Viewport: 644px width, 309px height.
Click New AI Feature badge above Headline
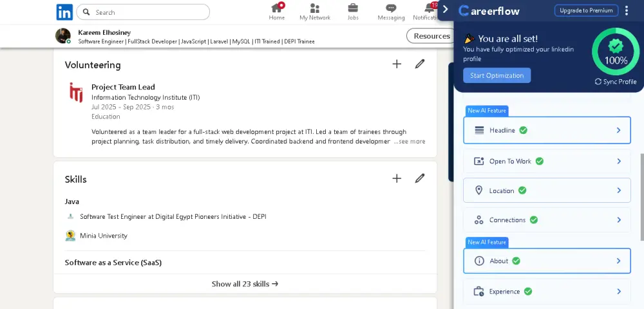(487, 111)
